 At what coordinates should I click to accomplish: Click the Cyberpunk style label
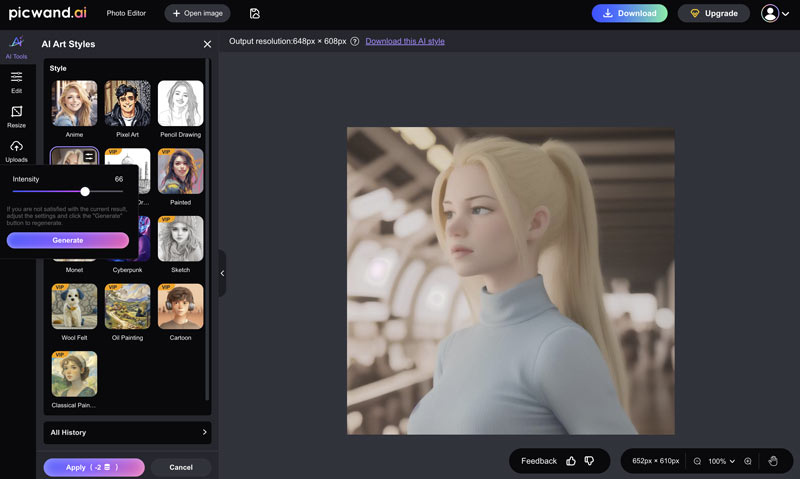click(x=128, y=270)
